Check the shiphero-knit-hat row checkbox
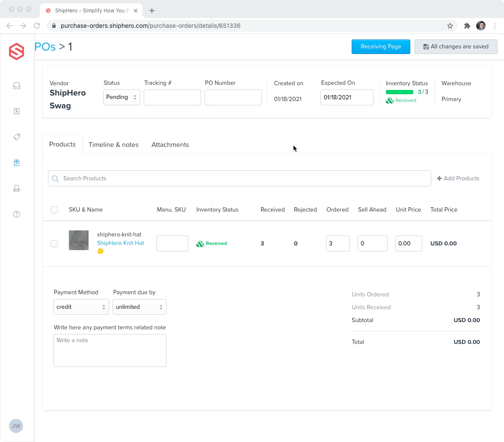504x442 pixels. point(54,244)
